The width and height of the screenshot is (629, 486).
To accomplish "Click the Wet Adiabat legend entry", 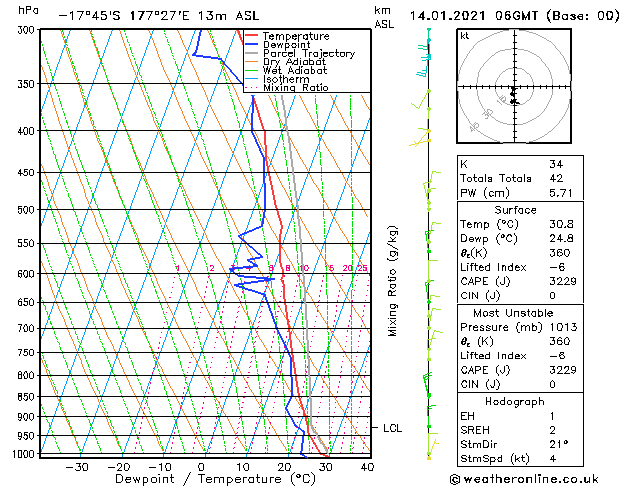I will (x=286, y=71).
